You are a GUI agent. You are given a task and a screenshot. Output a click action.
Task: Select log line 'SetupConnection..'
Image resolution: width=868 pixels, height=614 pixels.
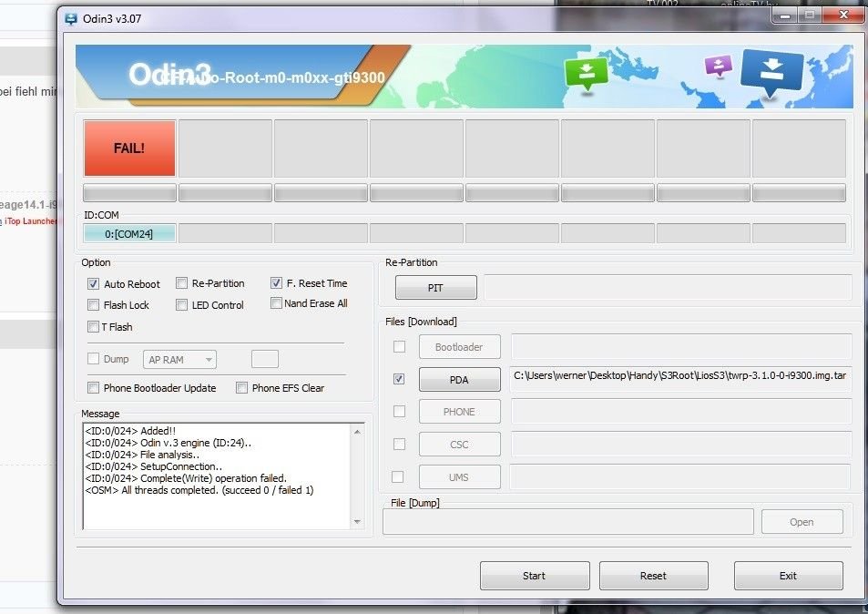(x=153, y=466)
